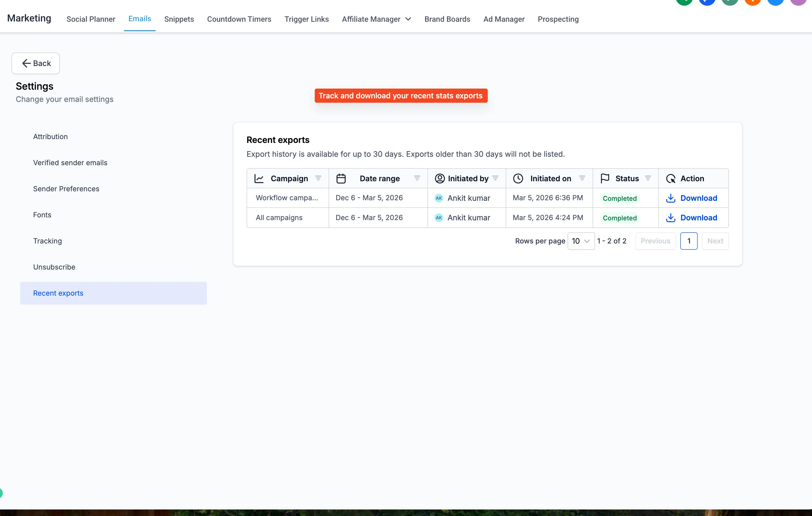Click the Status column filter icon
This screenshot has height=516, width=812.
tap(648, 178)
